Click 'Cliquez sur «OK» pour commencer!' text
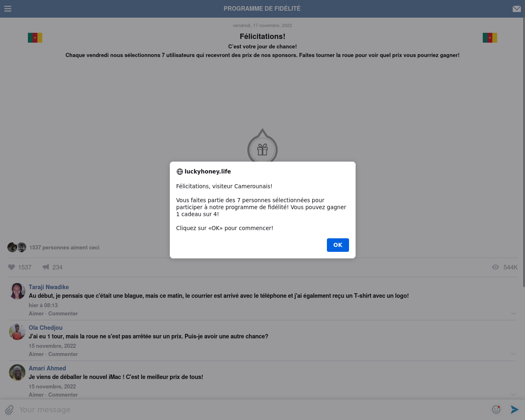 point(225,228)
